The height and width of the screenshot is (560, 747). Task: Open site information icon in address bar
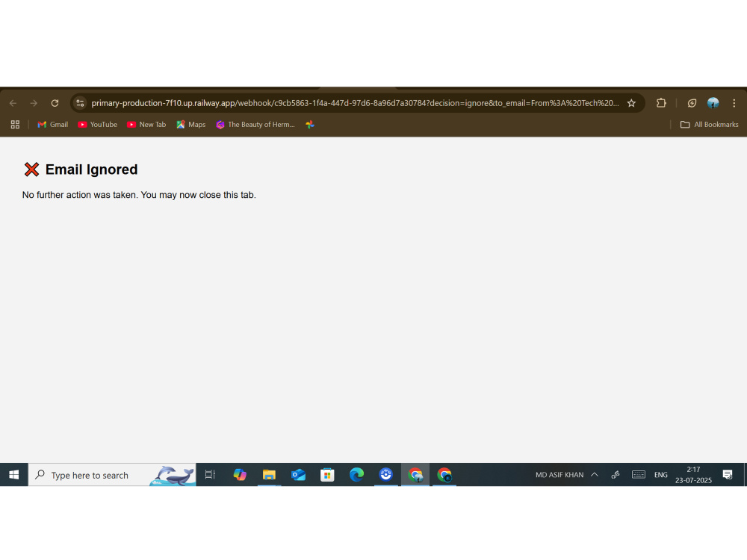(x=80, y=103)
